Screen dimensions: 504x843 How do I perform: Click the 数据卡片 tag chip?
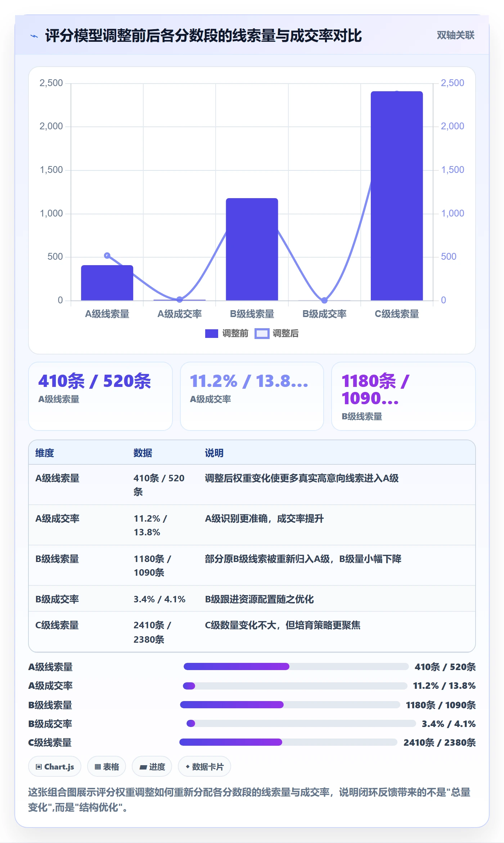click(x=204, y=767)
